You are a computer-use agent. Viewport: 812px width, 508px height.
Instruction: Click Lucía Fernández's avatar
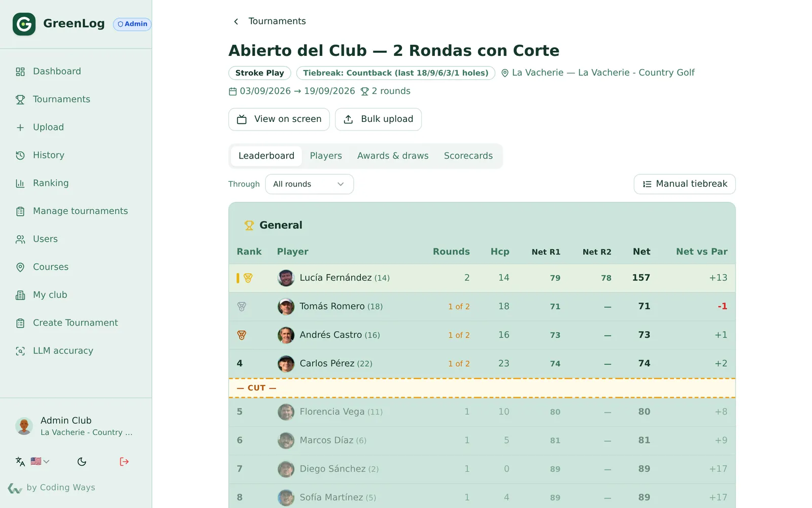(286, 278)
